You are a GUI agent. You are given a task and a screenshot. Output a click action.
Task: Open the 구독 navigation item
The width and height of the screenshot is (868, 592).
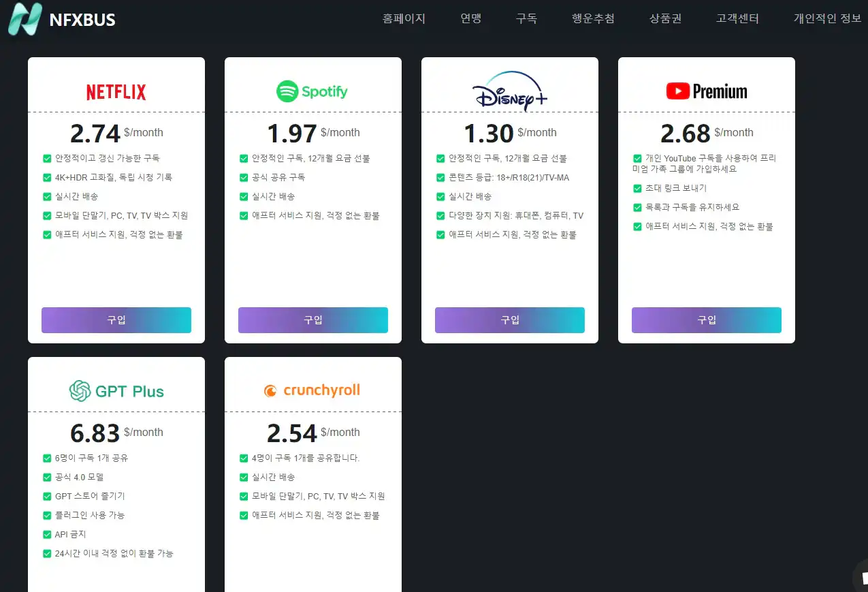(x=526, y=18)
